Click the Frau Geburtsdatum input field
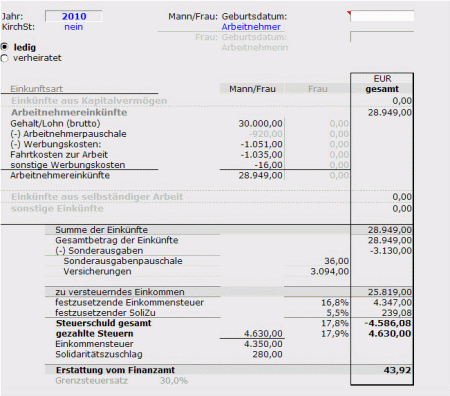Image resolution: width=450 pixels, height=396 pixels. [382, 37]
